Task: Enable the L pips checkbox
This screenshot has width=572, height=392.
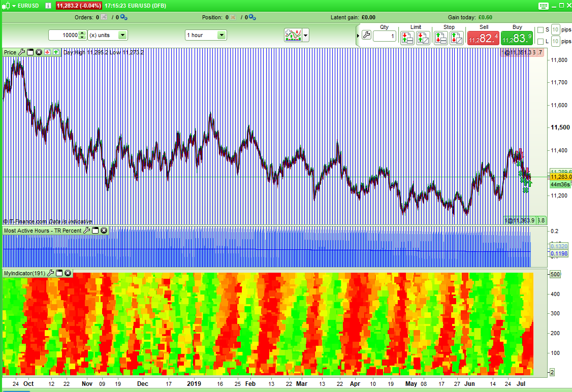Action: 539,41
